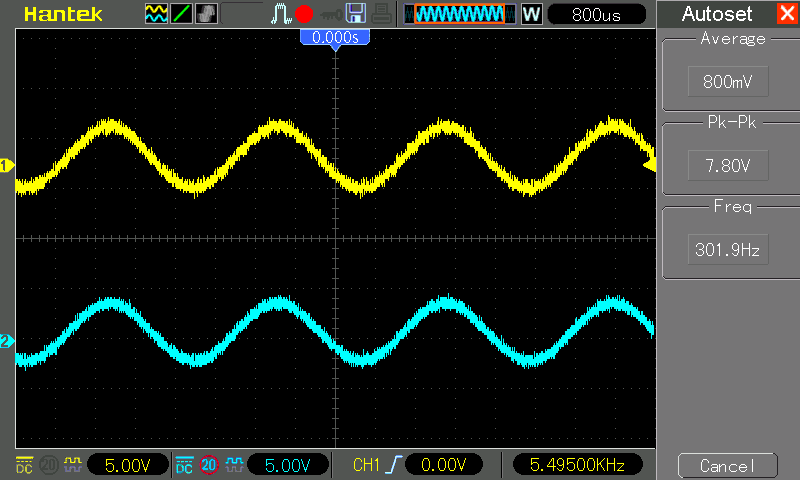Click the floppy disk save icon
Screen dimensions: 800x480
tap(356, 14)
